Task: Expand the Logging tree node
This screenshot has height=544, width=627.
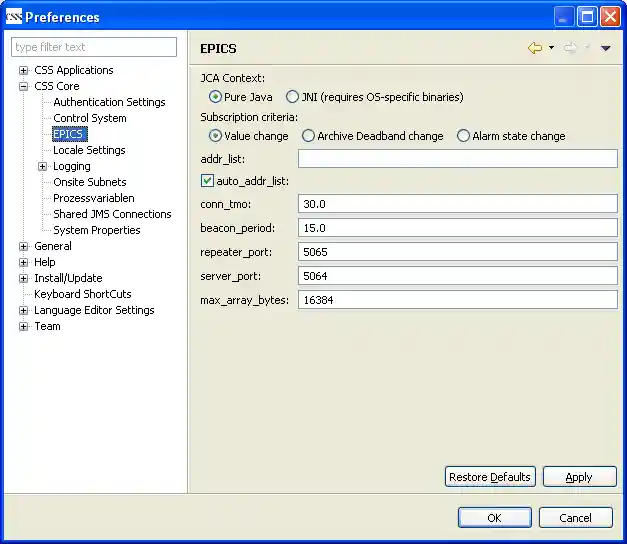Action: click(x=43, y=166)
